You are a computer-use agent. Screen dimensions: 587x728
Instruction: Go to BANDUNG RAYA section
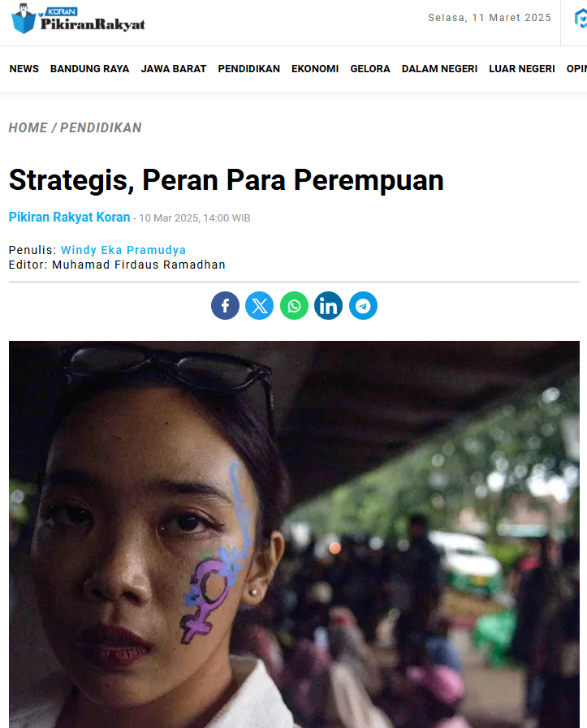click(x=89, y=69)
